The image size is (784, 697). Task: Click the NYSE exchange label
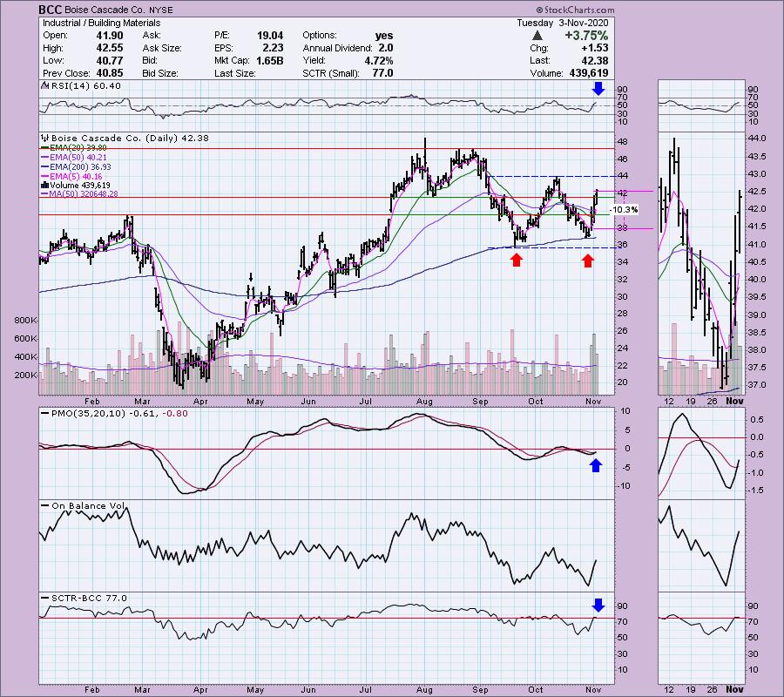click(x=160, y=10)
